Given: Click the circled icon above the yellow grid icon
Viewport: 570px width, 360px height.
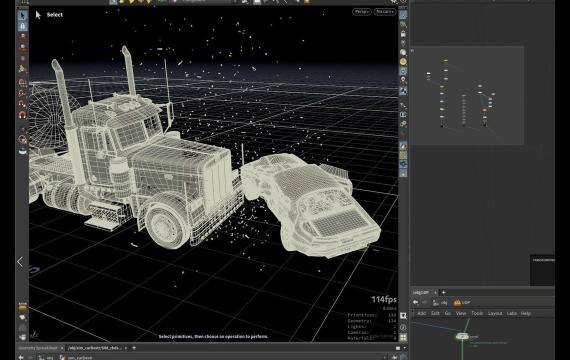Looking at the screenshot, I should tap(403, 327).
